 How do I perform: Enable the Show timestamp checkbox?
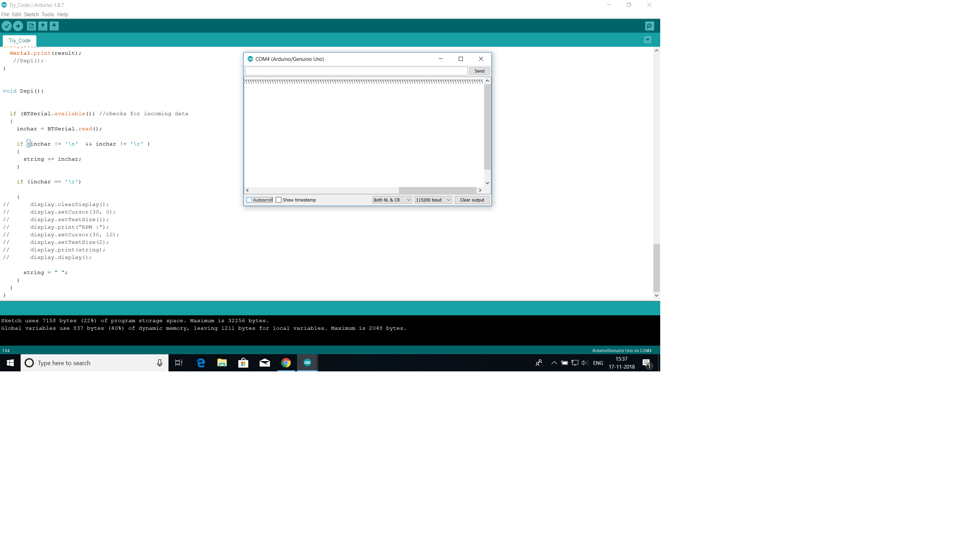[279, 200]
